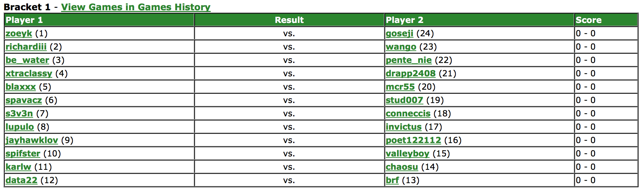Click blaxxx player name
The image size is (644, 191).
[20, 87]
